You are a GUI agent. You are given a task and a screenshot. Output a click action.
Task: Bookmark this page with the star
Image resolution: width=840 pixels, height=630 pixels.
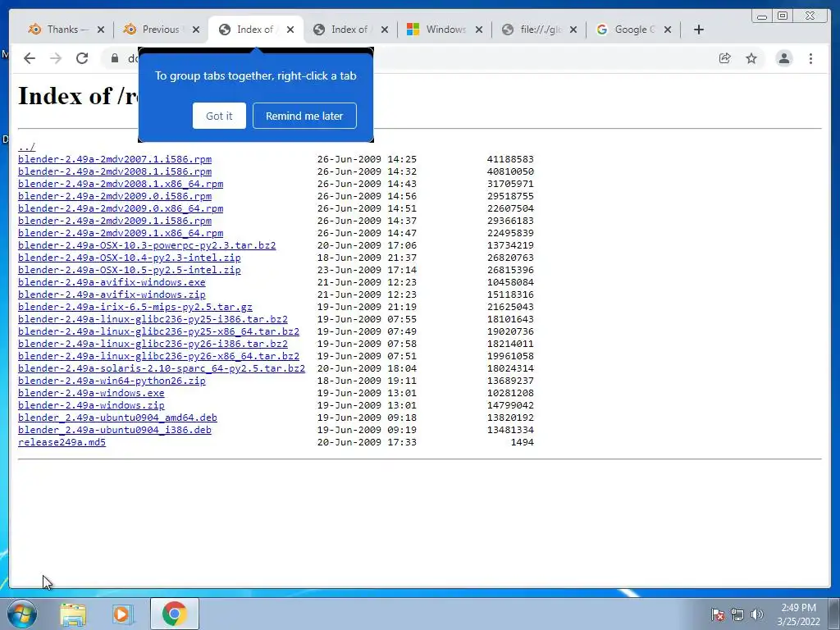tap(751, 58)
